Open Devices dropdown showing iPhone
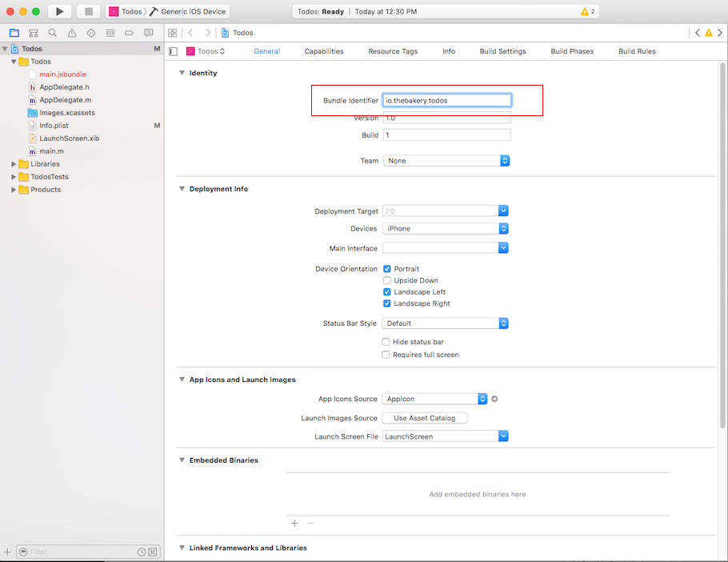Screen dimensions: 728x562 [x=446, y=228]
